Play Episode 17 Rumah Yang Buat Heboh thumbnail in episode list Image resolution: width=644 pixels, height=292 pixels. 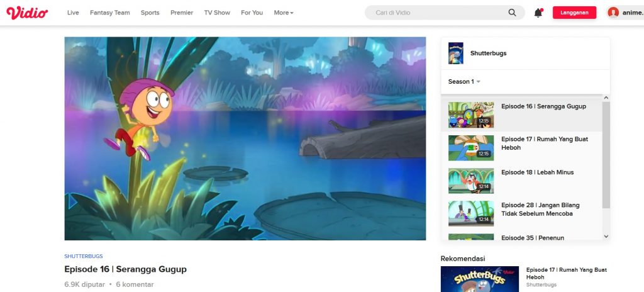click(471, 148)
